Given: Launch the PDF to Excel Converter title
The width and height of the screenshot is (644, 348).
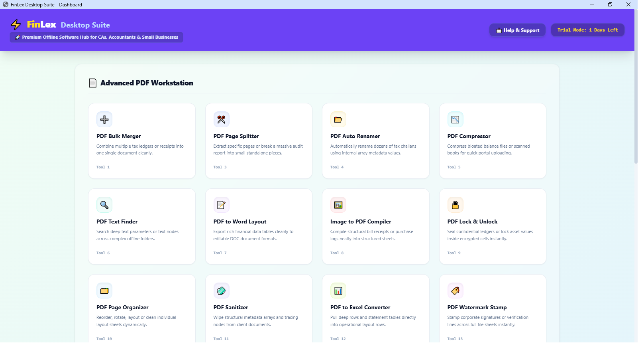Looking at the screenshot, I should pyautogui.click(x=360, y=307).
